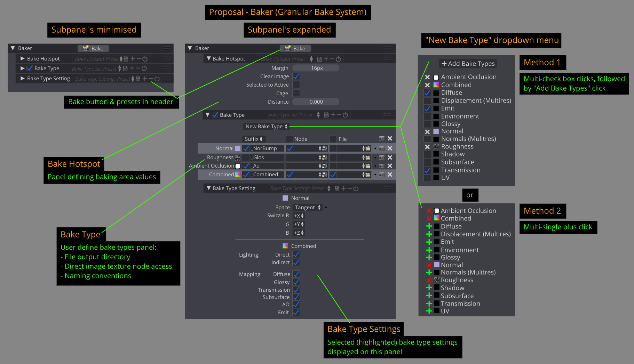Remove the Ambient Occlusion bake type row
Image resolution: width=634 pixels, height=364 pixels.
[x=390, y=166]
